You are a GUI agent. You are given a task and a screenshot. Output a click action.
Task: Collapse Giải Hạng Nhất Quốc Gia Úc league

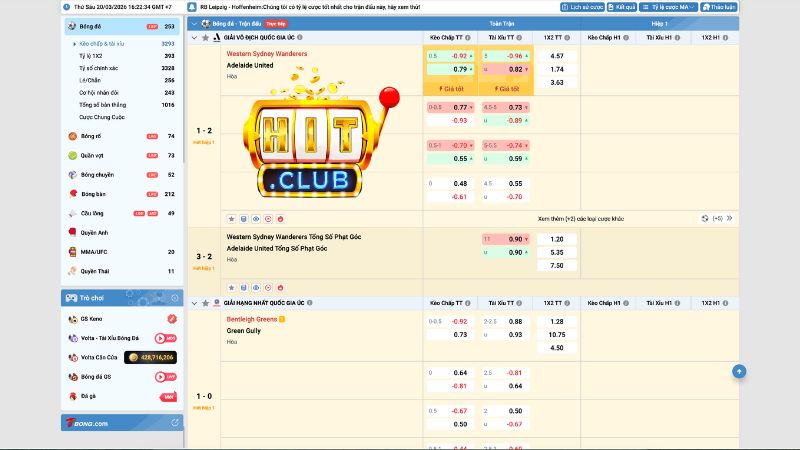(x=194, y=303)
